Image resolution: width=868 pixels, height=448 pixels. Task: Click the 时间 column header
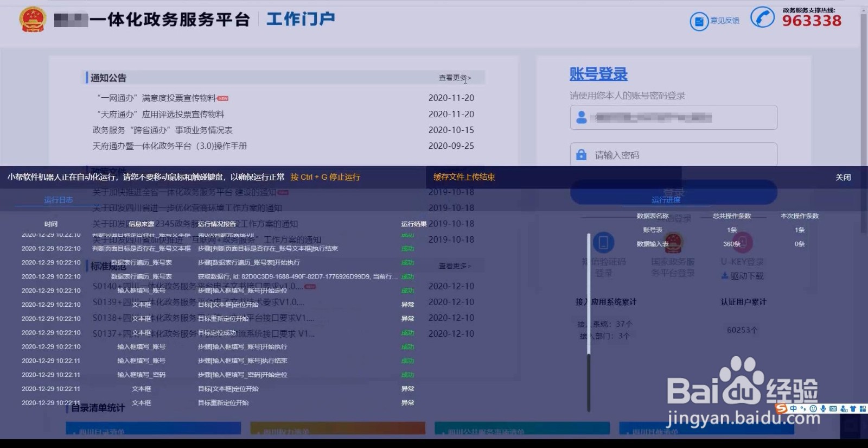point(51,224)
